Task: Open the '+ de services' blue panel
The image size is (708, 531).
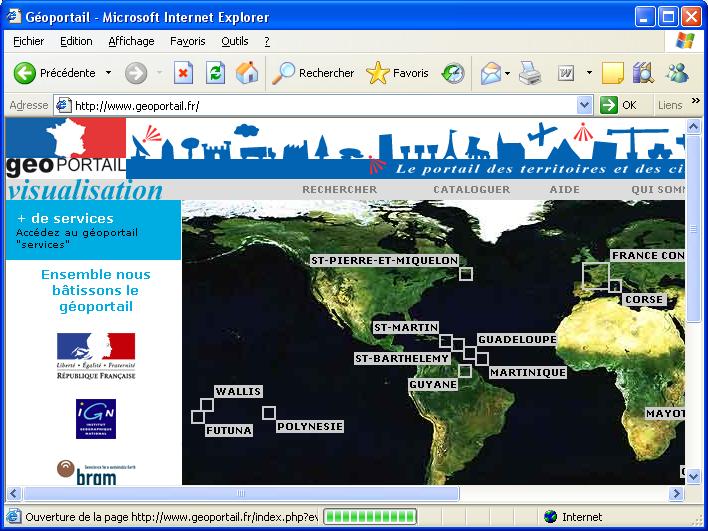Action: click(93, 230)
